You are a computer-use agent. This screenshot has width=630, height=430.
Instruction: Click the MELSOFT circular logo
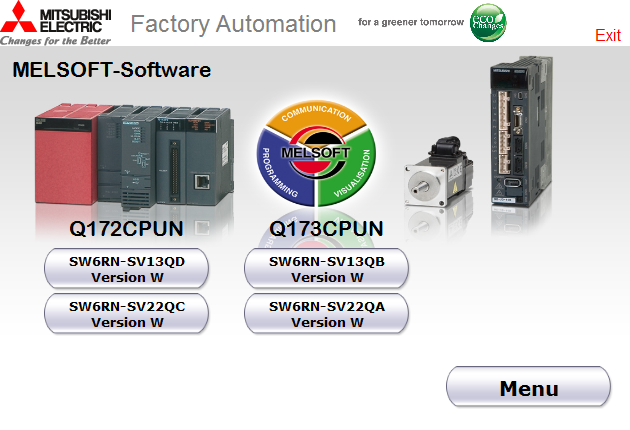316,154
